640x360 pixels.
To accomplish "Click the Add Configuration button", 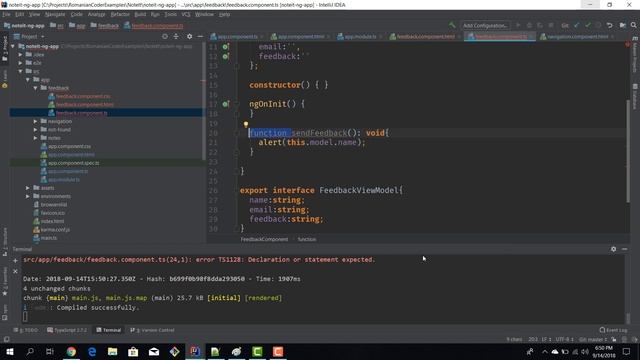I will click(x=485, y=25).
